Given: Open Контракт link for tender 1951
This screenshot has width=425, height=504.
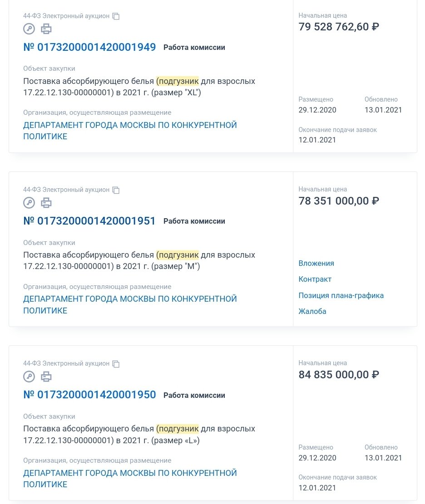Looking at the screenshot, I should [315, 279].
